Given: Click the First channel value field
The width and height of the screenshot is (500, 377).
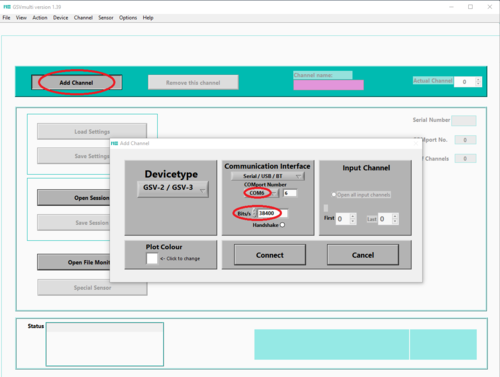Looking at the screenshot, I should pos(343,219).
